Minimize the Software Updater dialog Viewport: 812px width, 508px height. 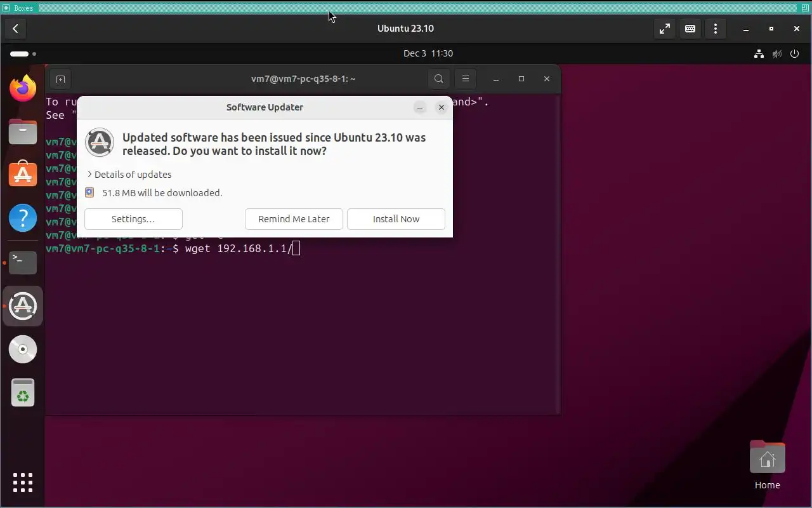pos(420,107)
